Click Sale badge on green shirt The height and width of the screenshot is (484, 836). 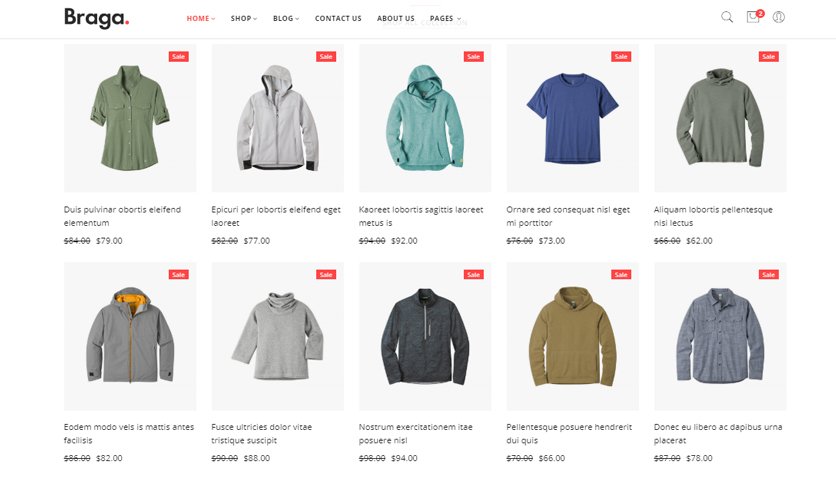[179, 57]
